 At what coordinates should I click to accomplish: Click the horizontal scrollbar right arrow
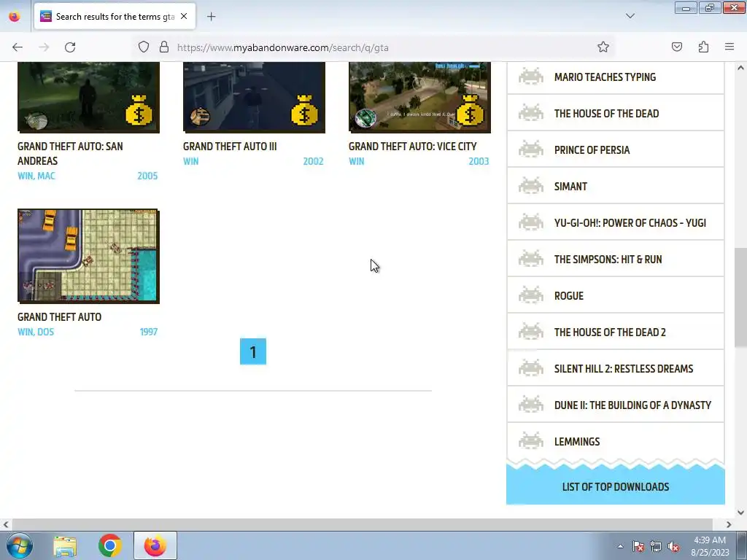tap(729, 524)
